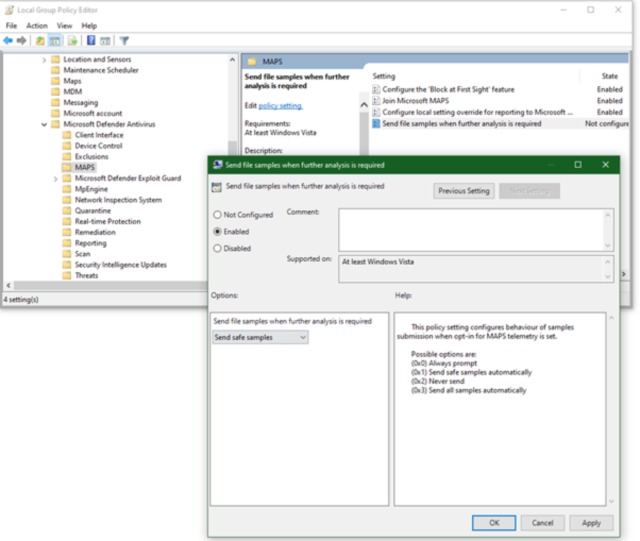
Task: Open the Help menu
Action: 89,26
